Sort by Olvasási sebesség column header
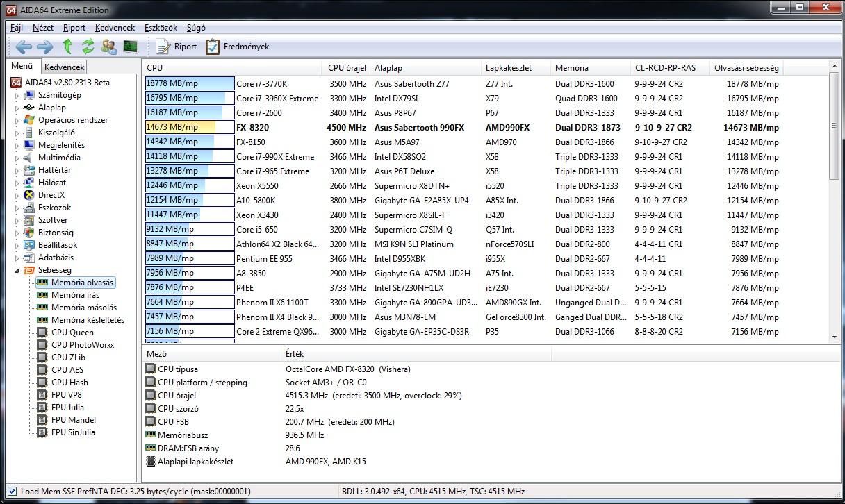This screenshot has height=504, width=845. tap(747, 68)
